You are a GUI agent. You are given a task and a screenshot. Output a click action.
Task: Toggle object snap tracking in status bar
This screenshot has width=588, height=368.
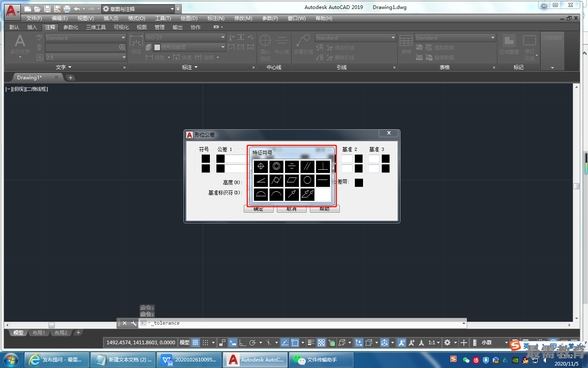[285, 343]
